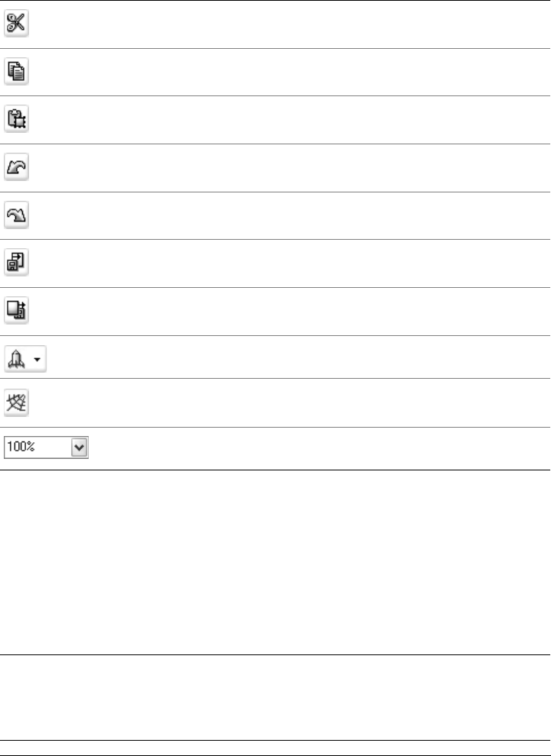Select the 100% zoom combo box

pos(47,447)
